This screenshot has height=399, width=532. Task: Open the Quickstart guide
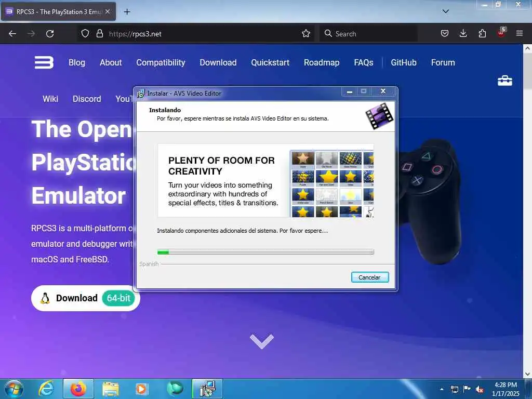tap(270, 62)
